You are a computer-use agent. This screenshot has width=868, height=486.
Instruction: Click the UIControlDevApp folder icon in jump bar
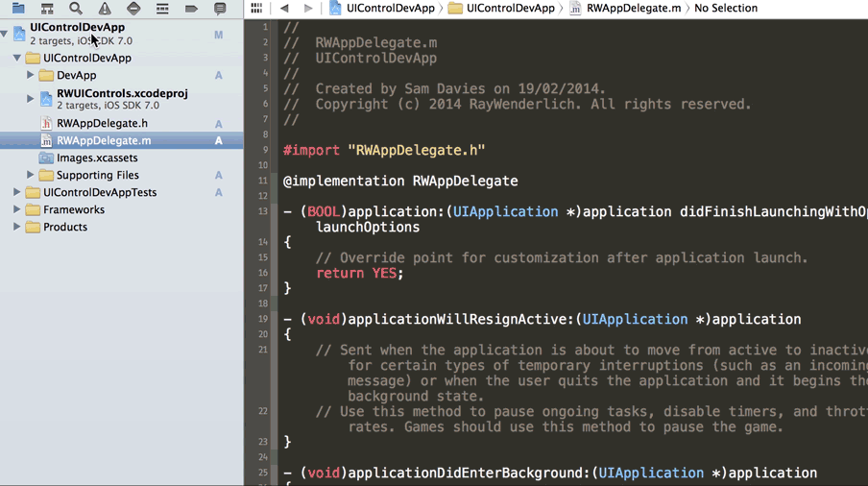[455, 8]
